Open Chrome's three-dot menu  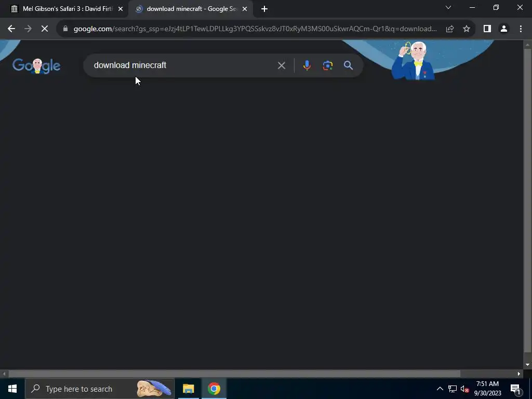click(521, 29)
